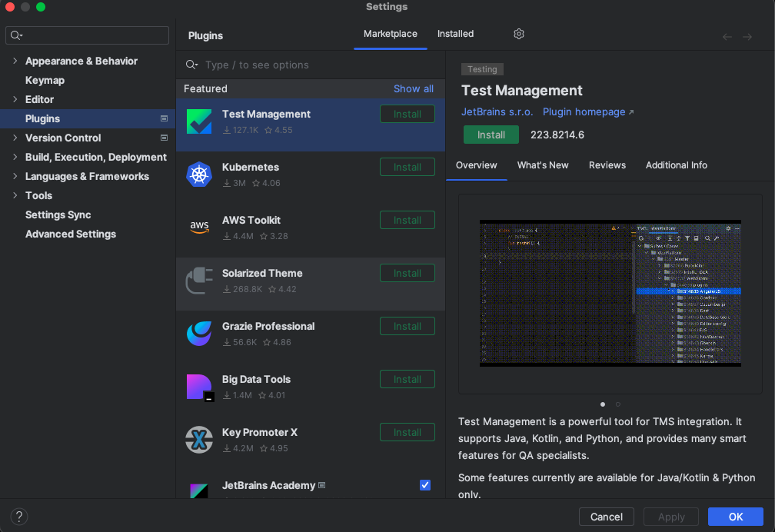Expand the Editor settings group
The width and height of the screenshot is (775, 532).
tap(15, 99)
